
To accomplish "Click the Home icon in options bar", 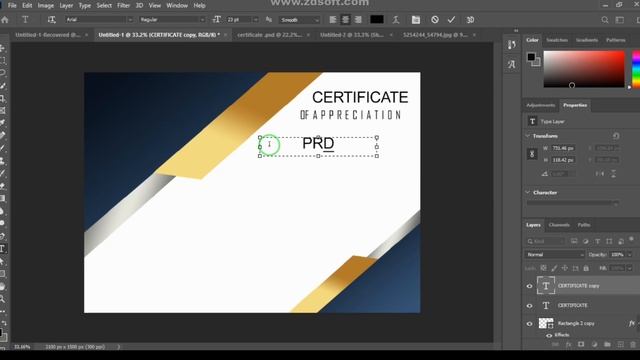I will tap(5, 20).
